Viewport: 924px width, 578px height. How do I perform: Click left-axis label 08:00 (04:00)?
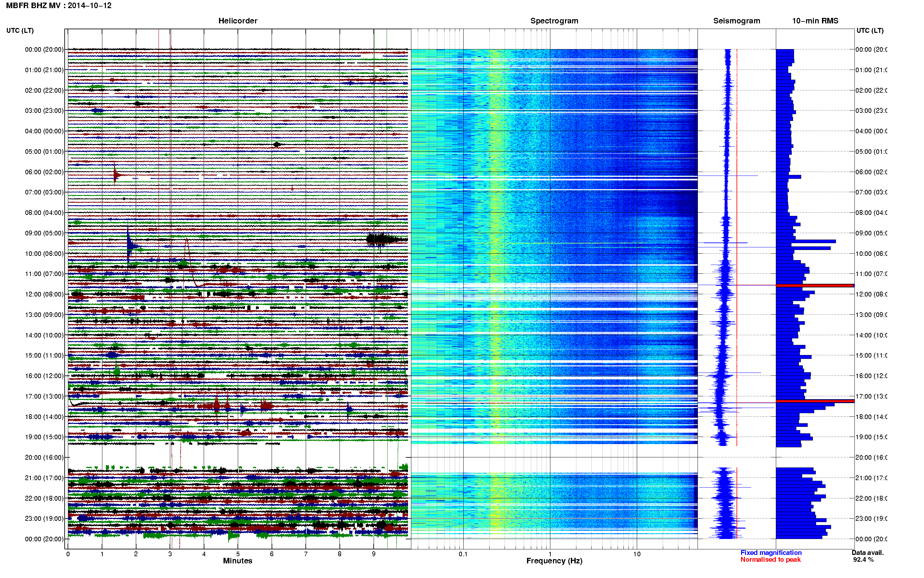[x=44, y=213]
